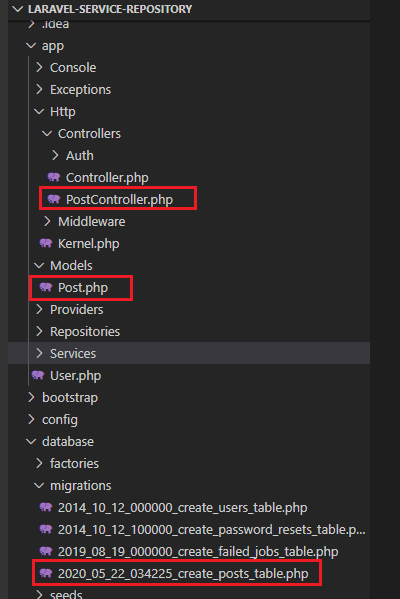Click PHP icon next to PostController.php
The width and height of the screenshot is (400, 599).
pos(54,199)
